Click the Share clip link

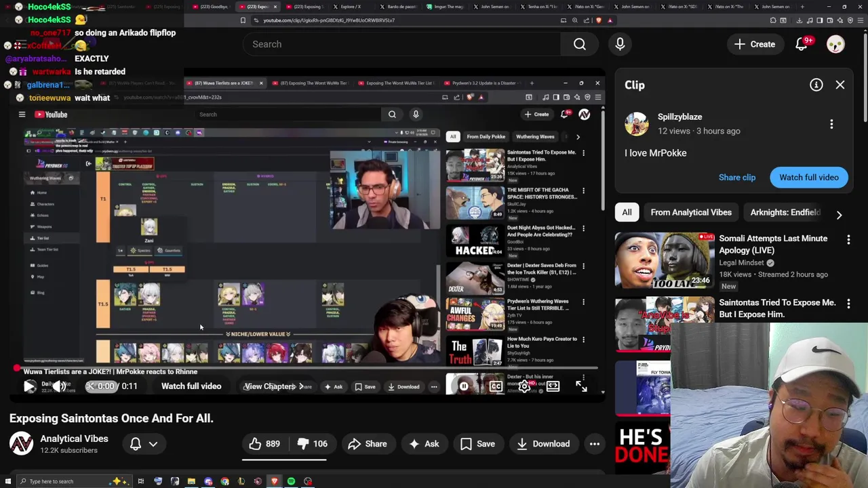737,178
